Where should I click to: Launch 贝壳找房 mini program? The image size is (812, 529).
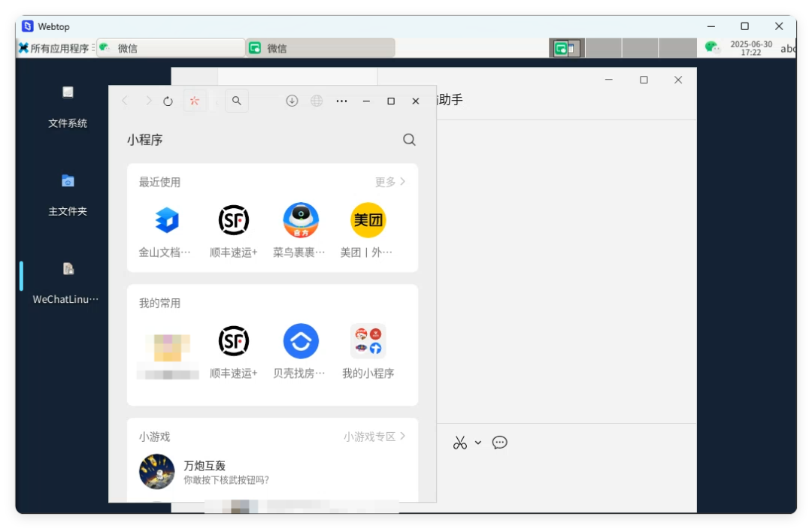(x=300, y=352)
